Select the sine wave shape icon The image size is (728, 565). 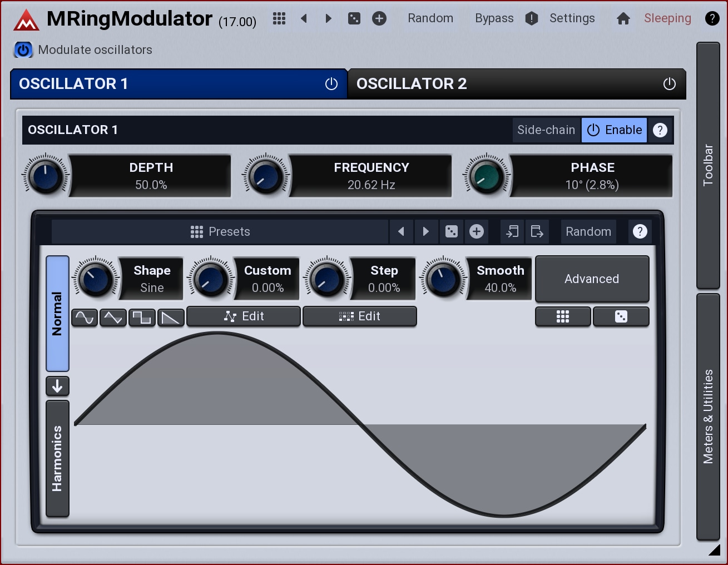click(x=85, y=318)
